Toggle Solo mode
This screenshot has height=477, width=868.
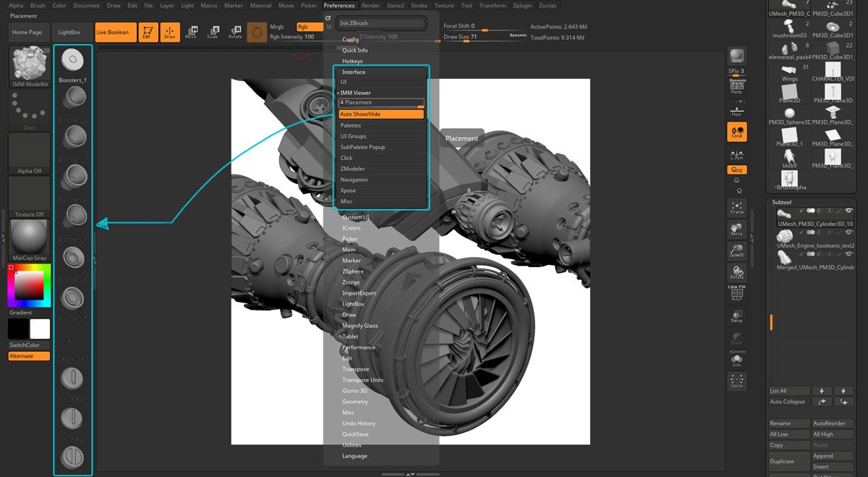coord(736,358)
